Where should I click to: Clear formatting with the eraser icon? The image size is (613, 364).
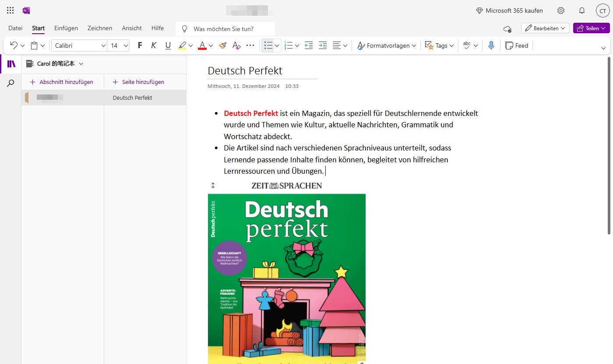point(236,45)
